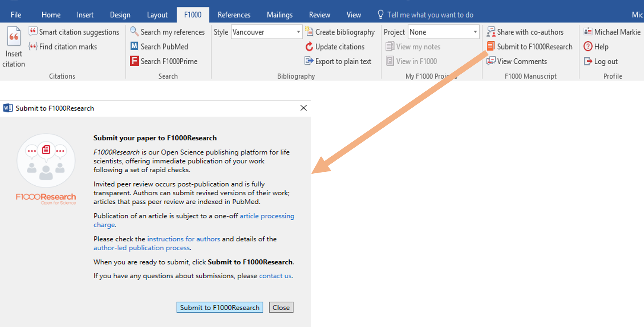Click the contact us link
The width and height of the screenshot is (644, 327).
coord(275,276)
